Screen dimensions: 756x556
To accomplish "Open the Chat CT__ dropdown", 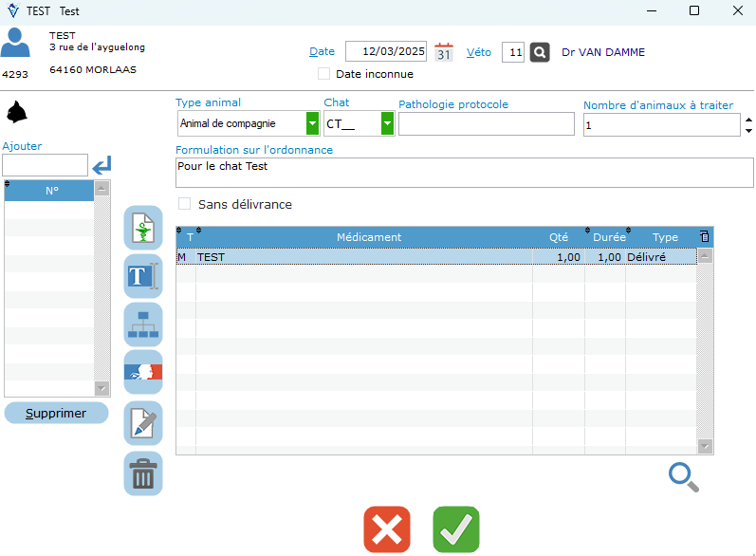I will click(387, 123).
